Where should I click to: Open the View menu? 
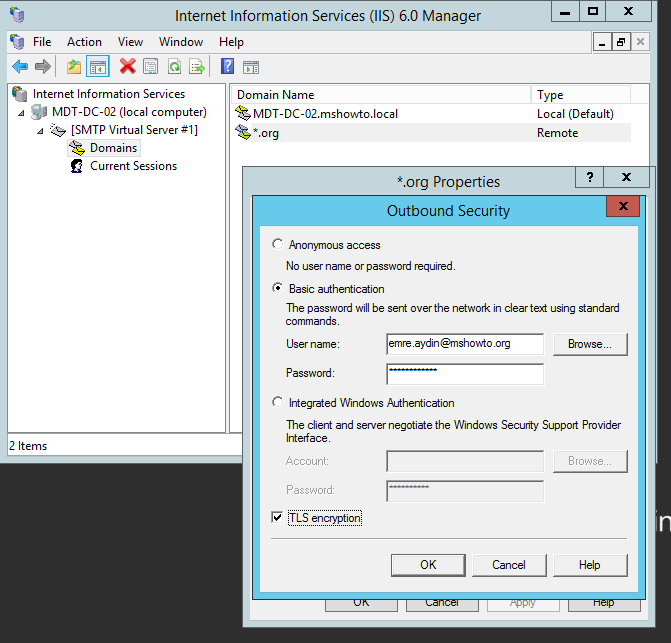tap(131, 42)
